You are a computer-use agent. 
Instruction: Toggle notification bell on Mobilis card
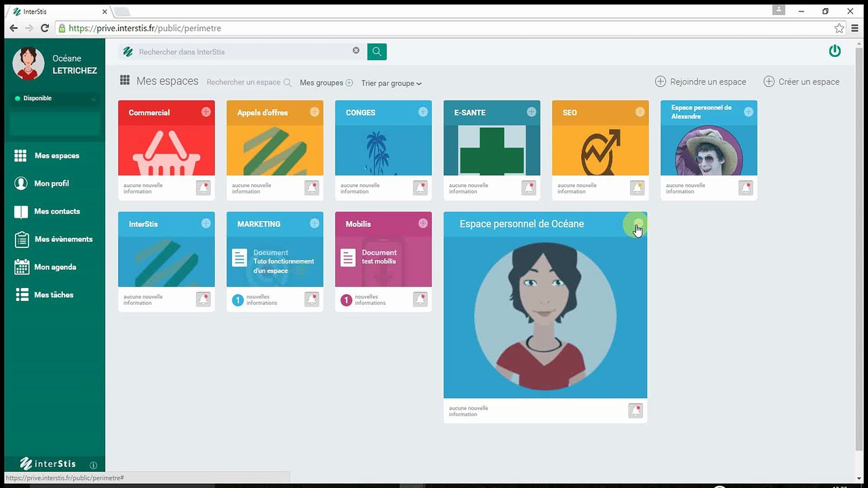pyautogui.click(x=420, y=299)
